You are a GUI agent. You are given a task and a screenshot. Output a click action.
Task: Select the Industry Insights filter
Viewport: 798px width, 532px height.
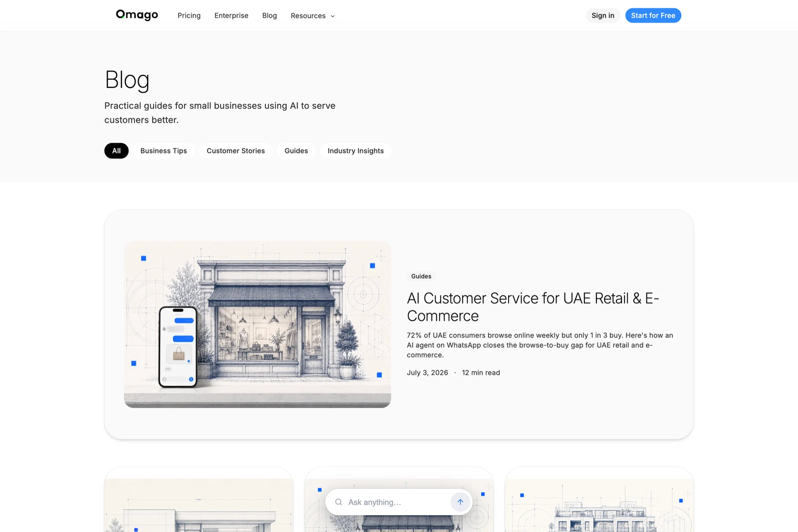click(x=356, y=151)
